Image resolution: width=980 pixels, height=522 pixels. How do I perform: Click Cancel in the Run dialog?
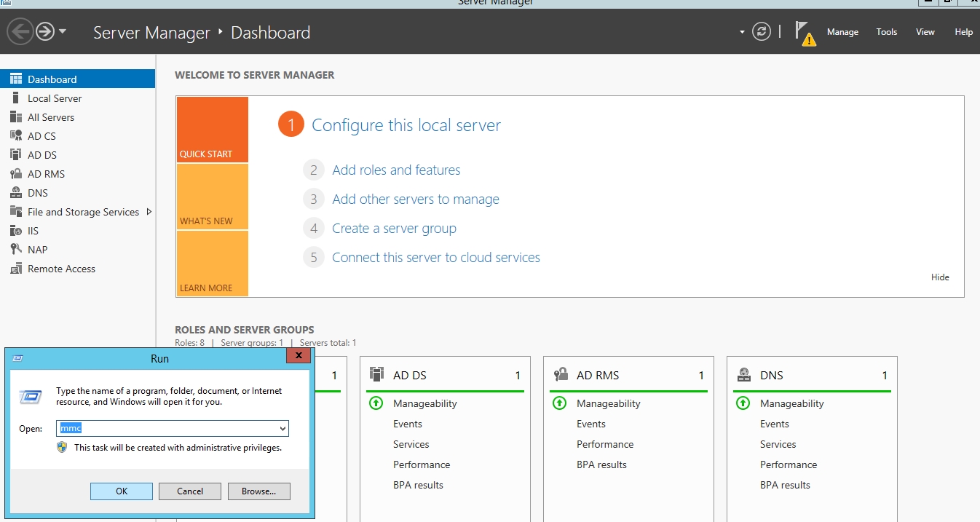click(190, 491)
